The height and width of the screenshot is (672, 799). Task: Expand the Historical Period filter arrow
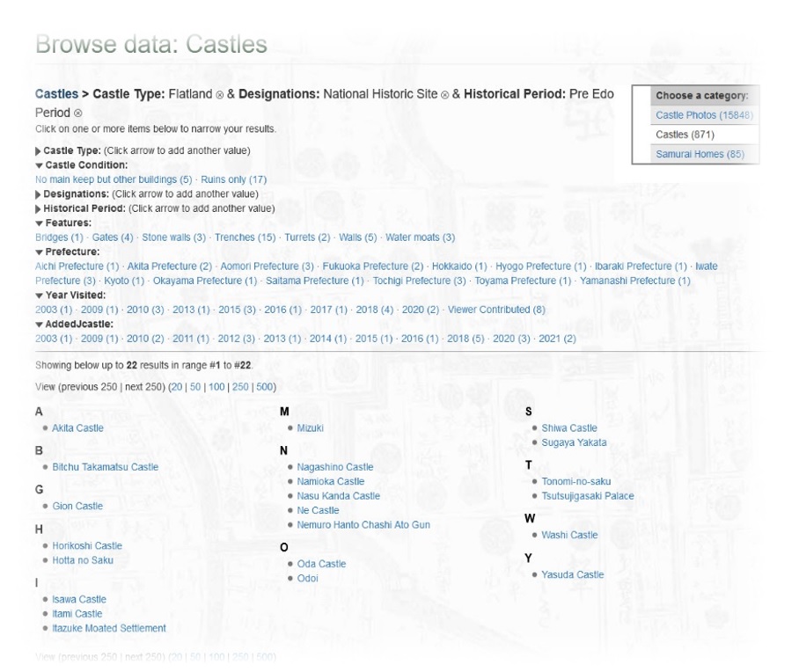coord(38,208)
